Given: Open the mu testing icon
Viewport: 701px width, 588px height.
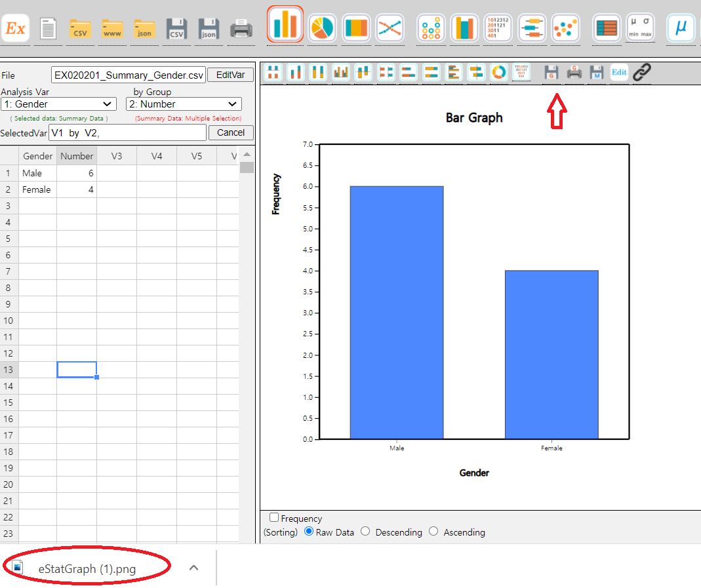Looking at the screenshot, I should coord(681,28).
